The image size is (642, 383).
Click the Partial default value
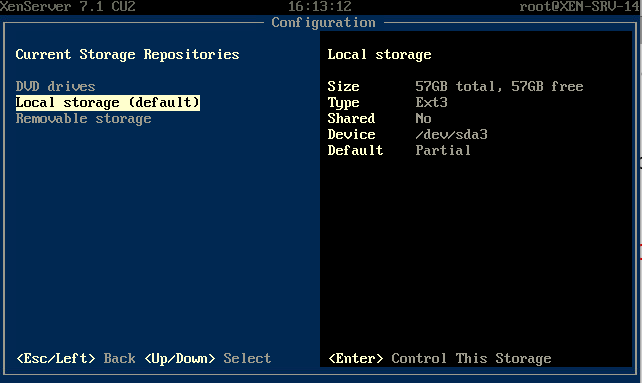443,150
